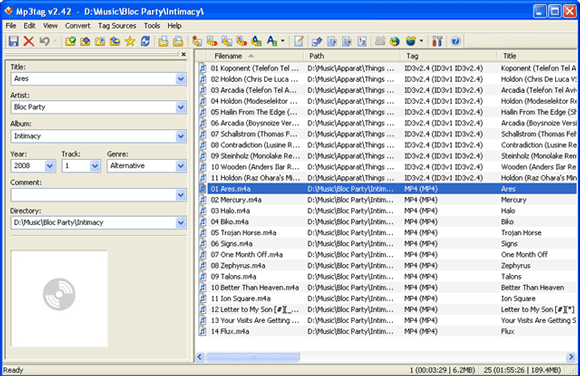
Task: Click the Undo arrow icon
Action: point(44,41)
